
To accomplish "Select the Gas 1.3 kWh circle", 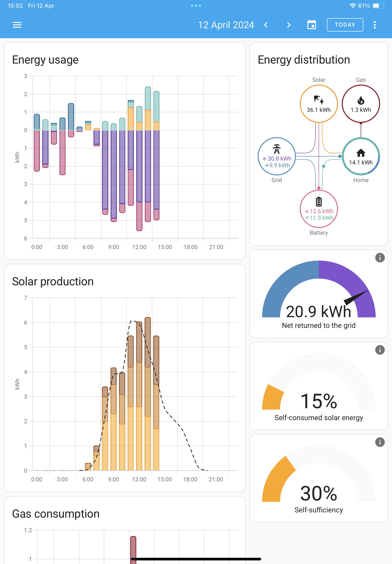I will [x=360, y=104].
